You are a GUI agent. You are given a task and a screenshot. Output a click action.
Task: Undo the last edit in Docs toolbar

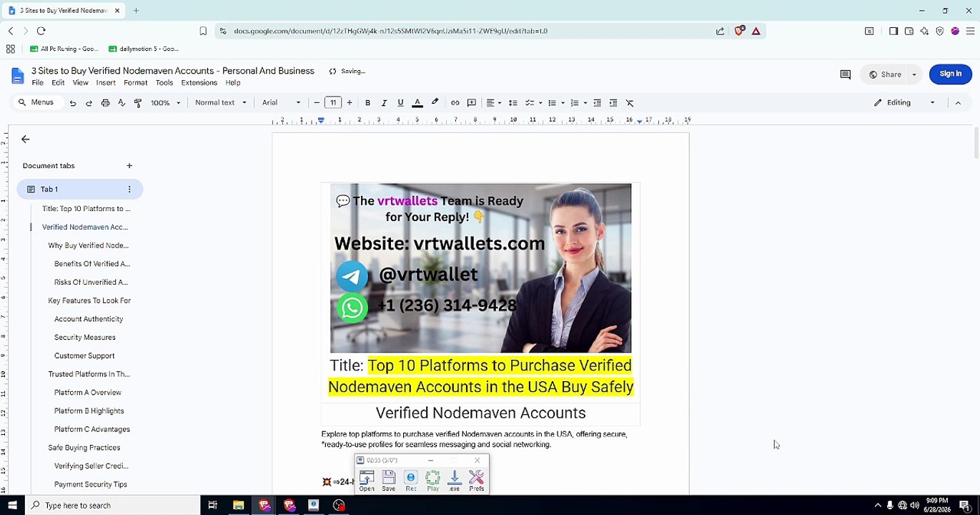(x=72, y=103)
